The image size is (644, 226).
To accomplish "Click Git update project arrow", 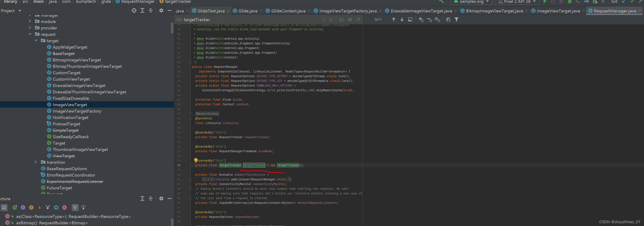I will click(x=624, y=1).
